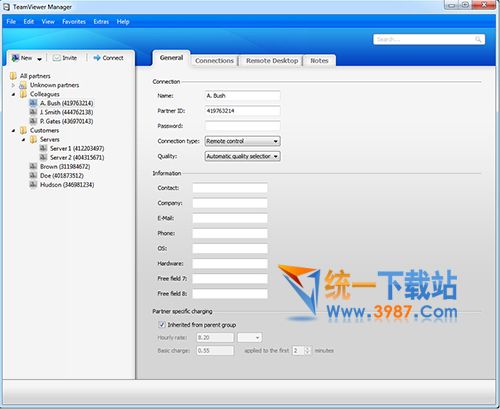This screenshot has width=500, height=409.
Task: Collapse the Customers group
Action: [x=13, y=130]
